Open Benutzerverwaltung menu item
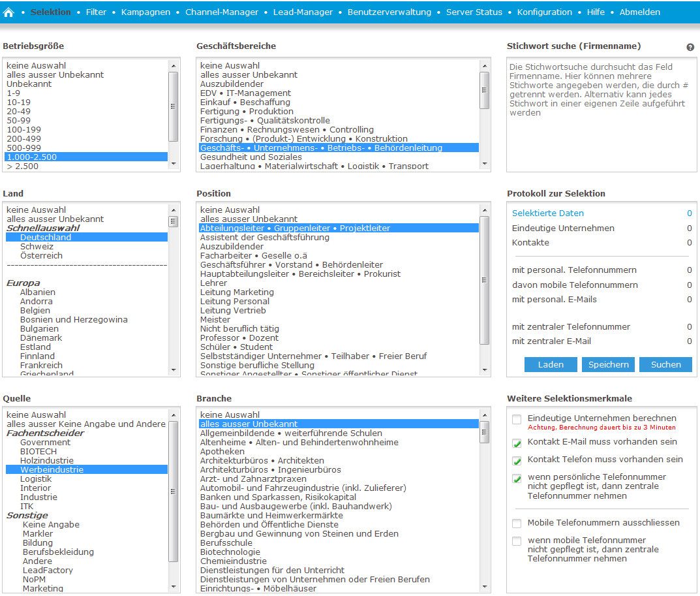The height and width of the screenshot is (596, 700). coord(389,12)
